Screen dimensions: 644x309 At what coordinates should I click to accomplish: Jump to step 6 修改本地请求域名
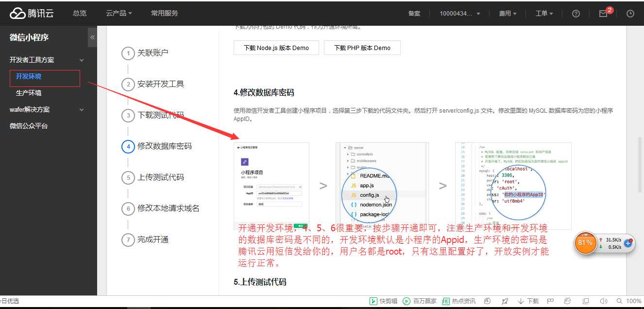pos(161,208)
